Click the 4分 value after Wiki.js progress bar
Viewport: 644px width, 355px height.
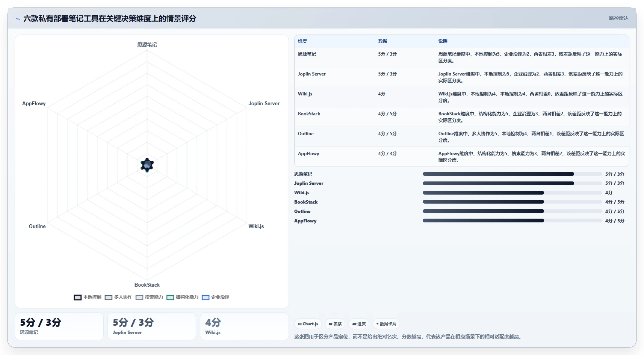coord(609,193)
